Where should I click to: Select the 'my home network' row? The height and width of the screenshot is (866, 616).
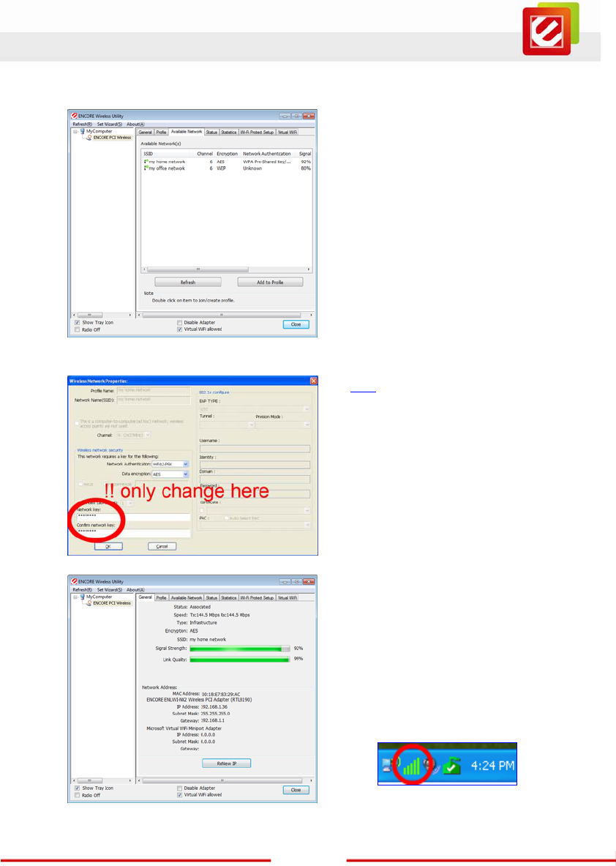227,162
